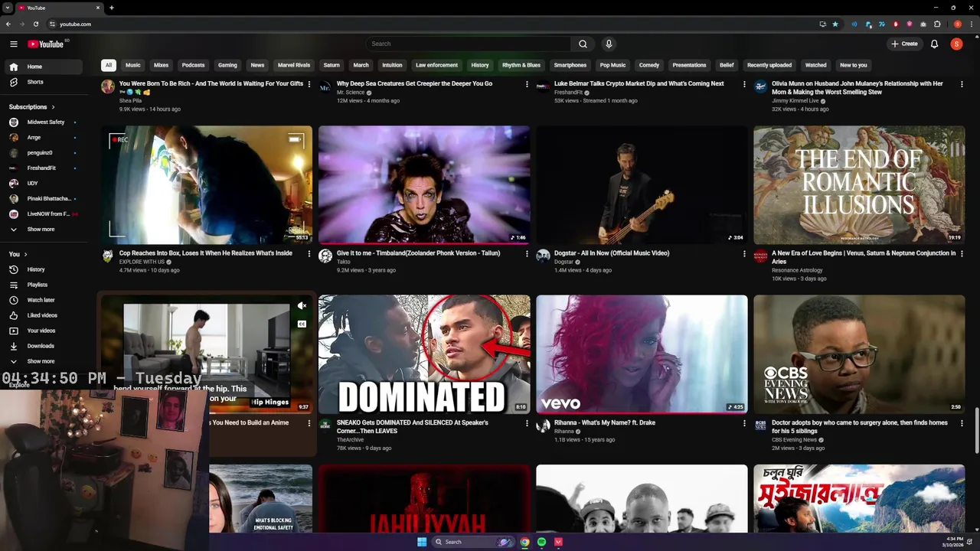Open the FreshandFit subscription
Viewport: 980px width, 551px height.
[x=44, y=168]
